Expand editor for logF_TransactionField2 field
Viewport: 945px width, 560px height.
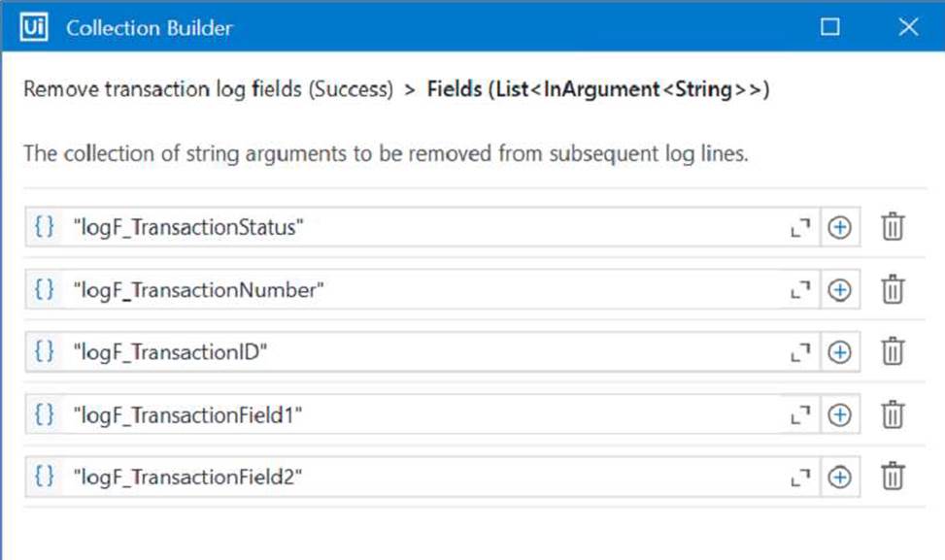800,478
